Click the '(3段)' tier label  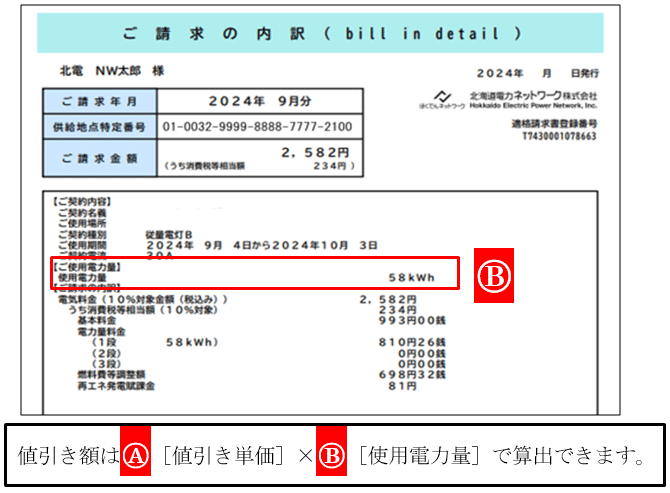pos(106,364)
